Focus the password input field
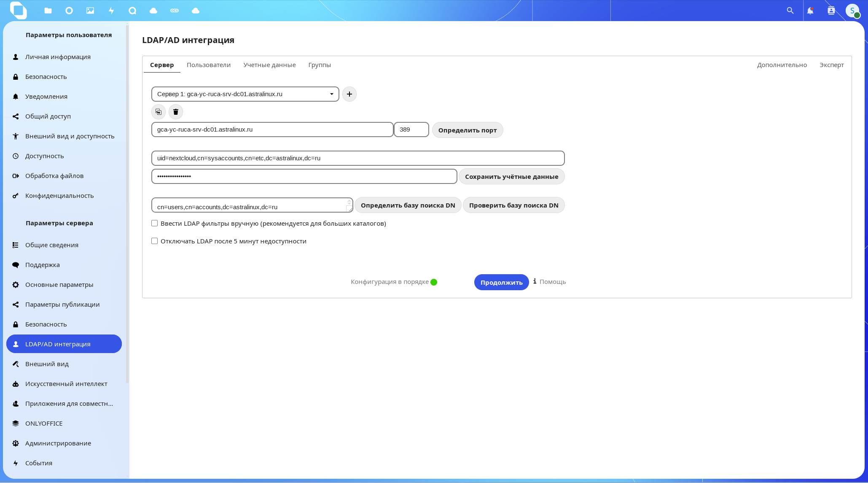 click(304, 176)
